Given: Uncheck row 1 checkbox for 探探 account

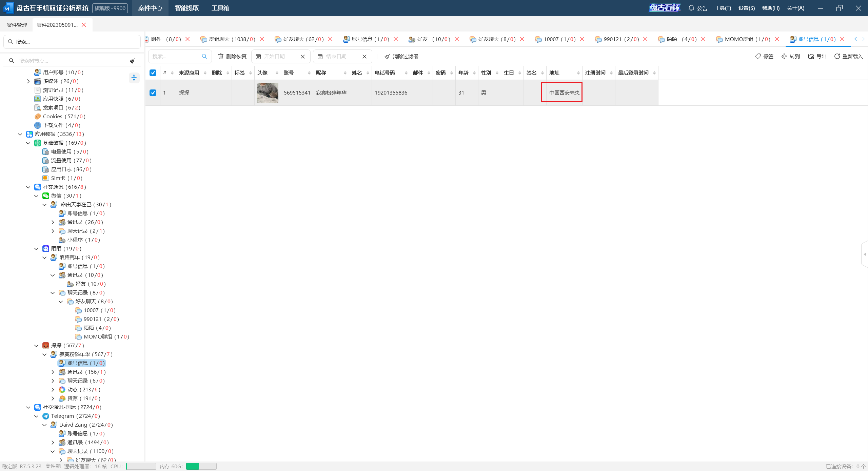Looking at the screenshot, I should [153, 93].
